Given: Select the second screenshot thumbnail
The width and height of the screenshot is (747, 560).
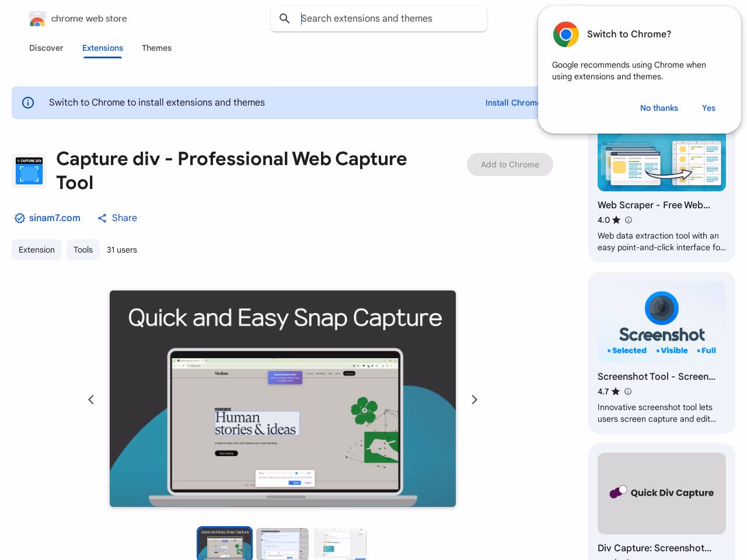Looking at the screenshot, I should click(282, 544).
